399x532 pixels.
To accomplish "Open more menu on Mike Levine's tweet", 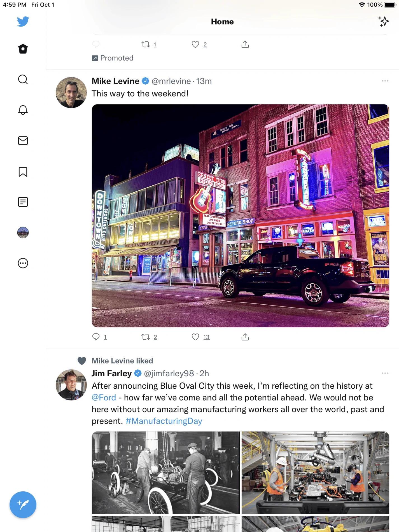I will (385, 81).
